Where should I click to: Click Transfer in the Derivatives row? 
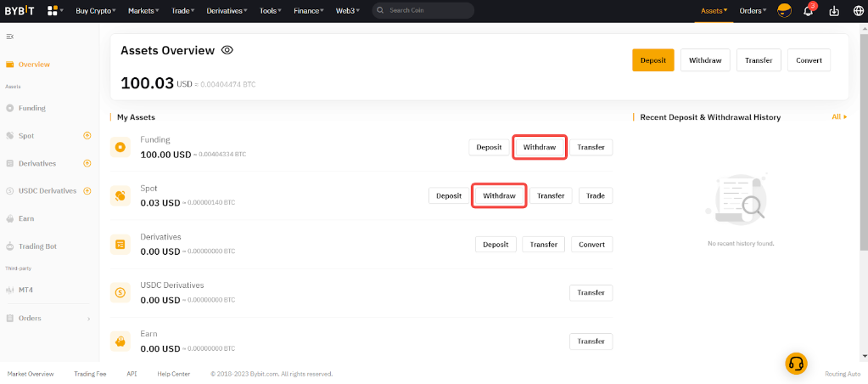544,245
